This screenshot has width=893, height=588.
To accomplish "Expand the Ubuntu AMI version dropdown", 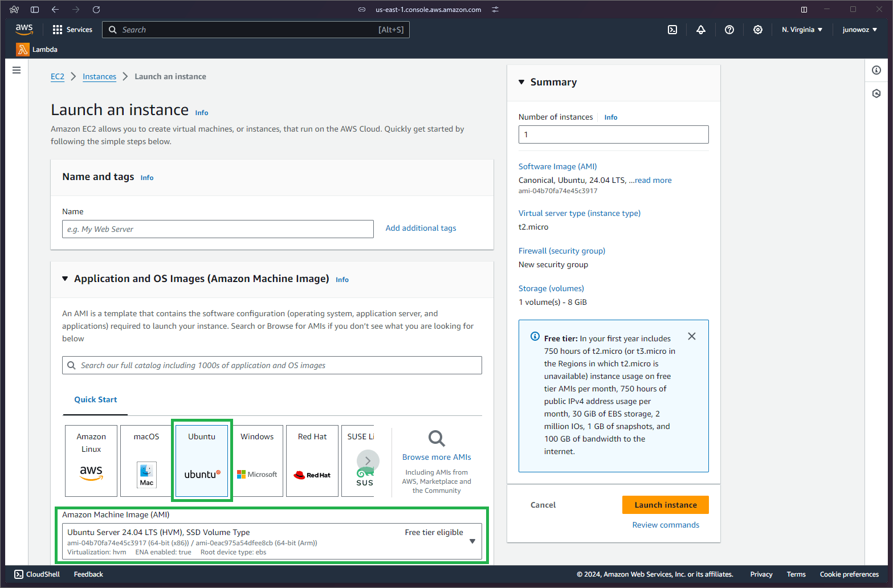I will coord(472,541).
